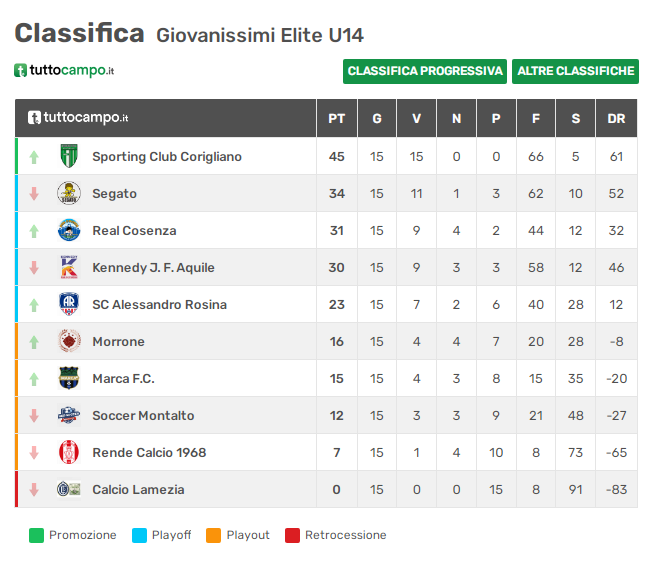The height and width of the screenshot is (566, 658).
Task: Click the green up arrow beside Morrone
Action: coord(34,342)
